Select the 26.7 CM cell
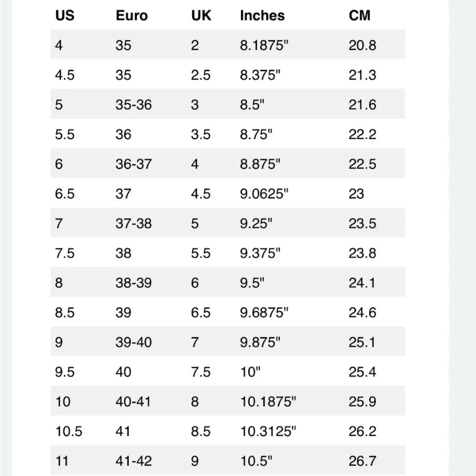Screen dimensions: 476x476 click(x=362, y=461)
